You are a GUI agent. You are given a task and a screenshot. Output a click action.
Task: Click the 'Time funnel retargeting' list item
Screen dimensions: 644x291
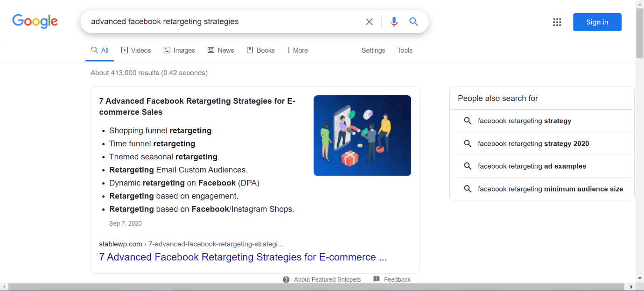click(x=153, y=144)
